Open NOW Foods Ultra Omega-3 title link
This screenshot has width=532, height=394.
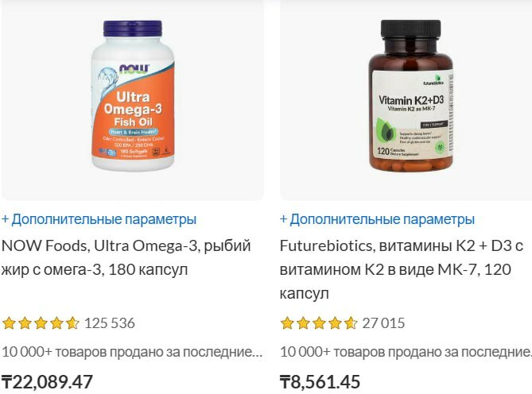pyautogui.click(x=126, y=257)
